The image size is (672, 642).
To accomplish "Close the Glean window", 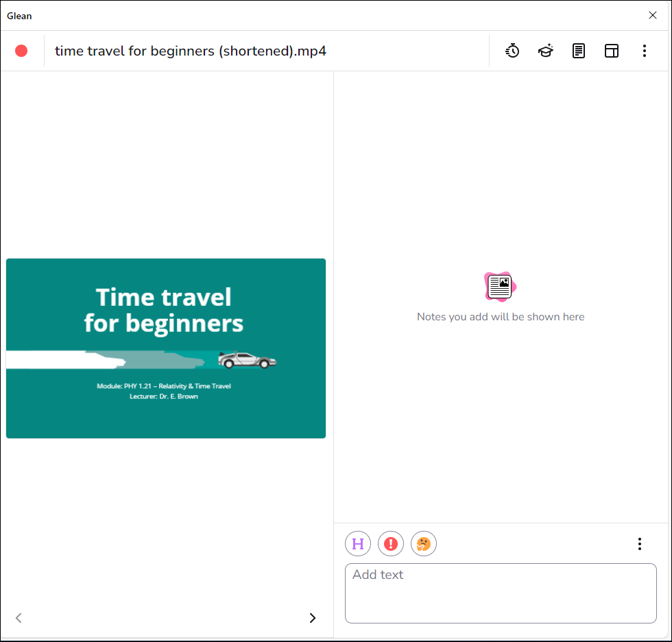I will click(x=652, y=15).
